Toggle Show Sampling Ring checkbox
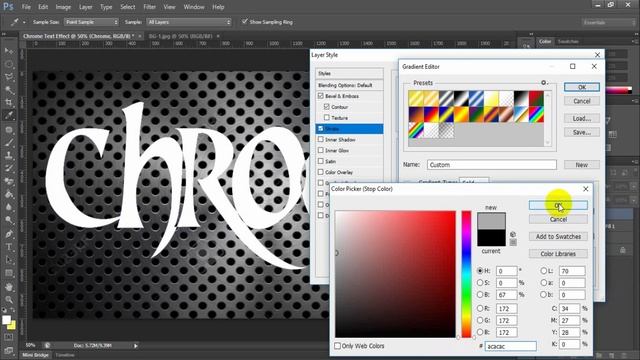 tap(244, 21)
